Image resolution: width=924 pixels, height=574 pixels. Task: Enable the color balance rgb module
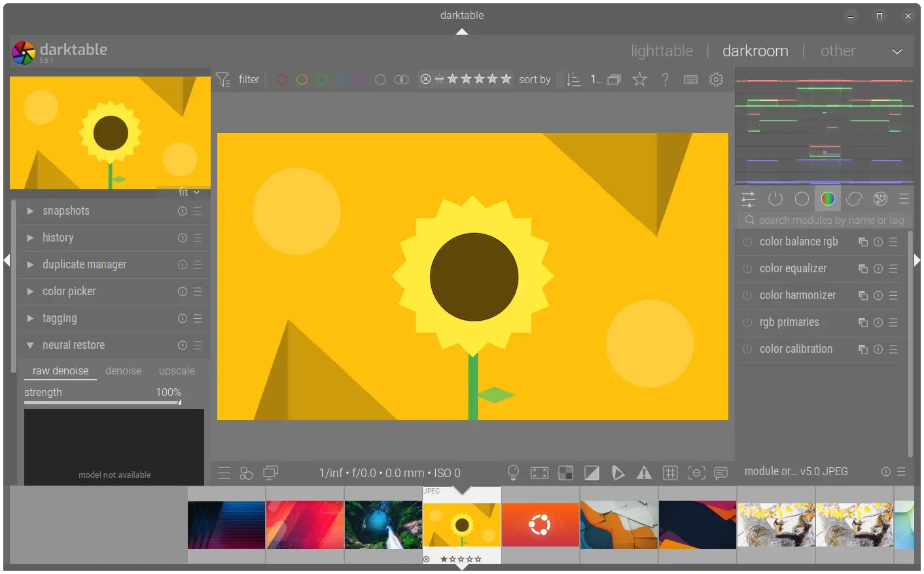(747, 242)
